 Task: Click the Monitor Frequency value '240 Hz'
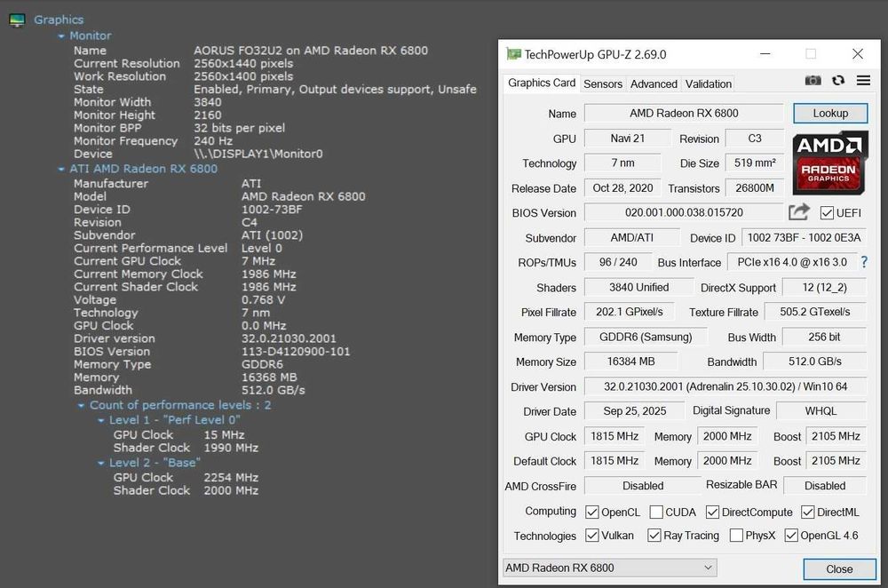pyautogui.click(x=213, y=141)
